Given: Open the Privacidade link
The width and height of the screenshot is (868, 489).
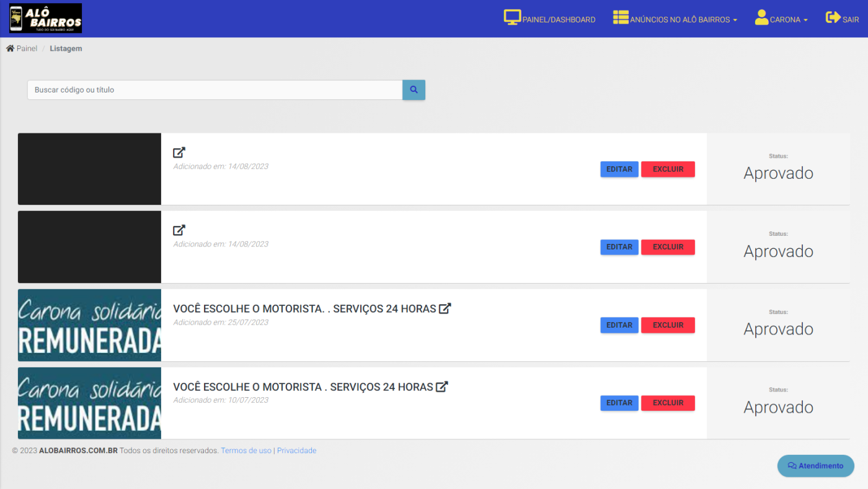Looking at the screenshot, I should [x=296, y=451].
